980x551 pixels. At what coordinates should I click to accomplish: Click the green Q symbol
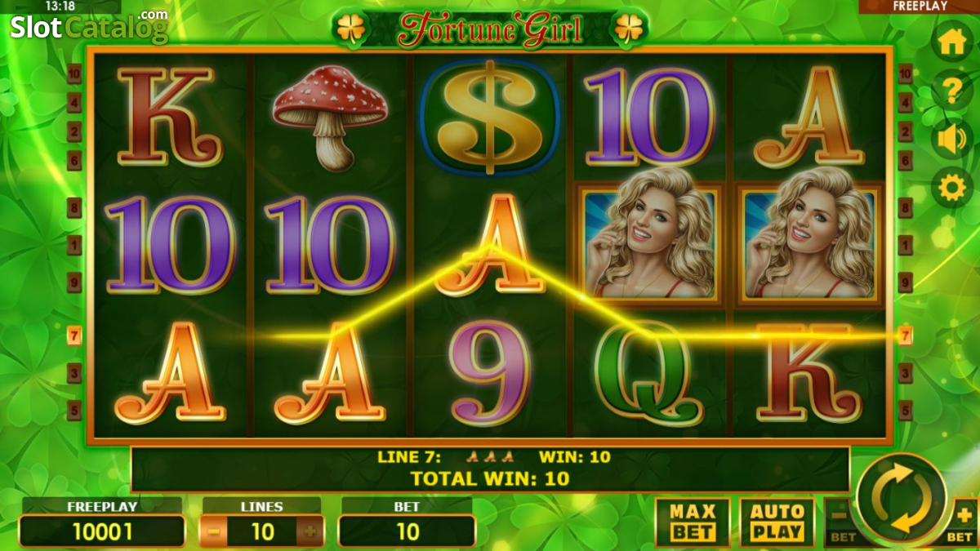pyautogui.click(x=648, y=372)
